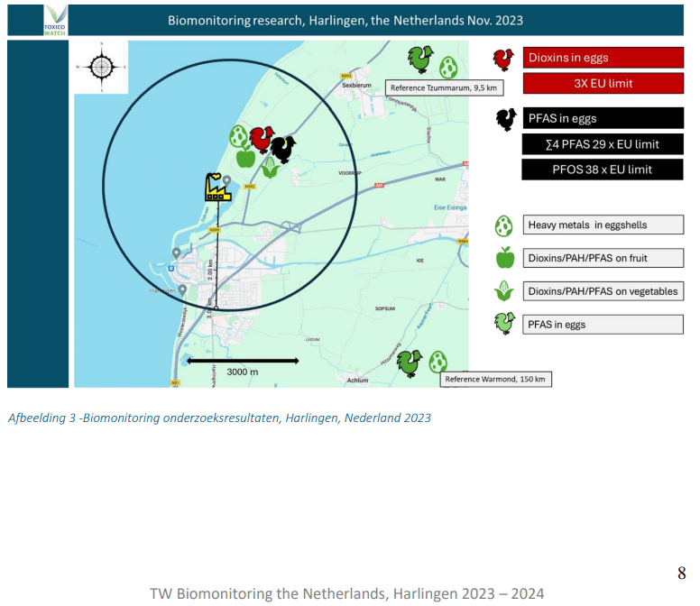
Task: Click the green corn icon in legend
Action: [504, 290]
